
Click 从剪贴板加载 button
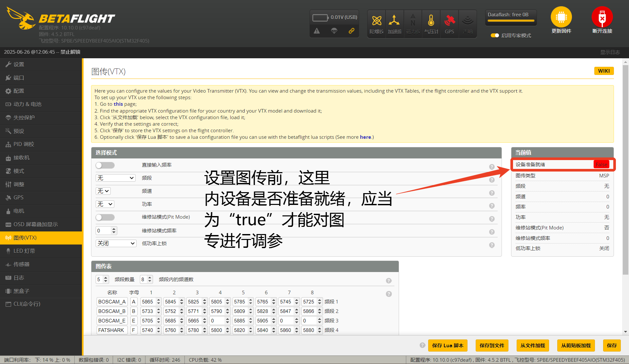576,345
